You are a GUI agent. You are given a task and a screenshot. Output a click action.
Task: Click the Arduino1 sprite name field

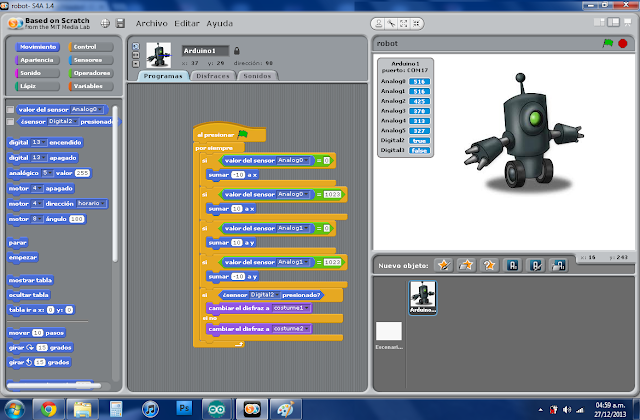pos(205,51)
